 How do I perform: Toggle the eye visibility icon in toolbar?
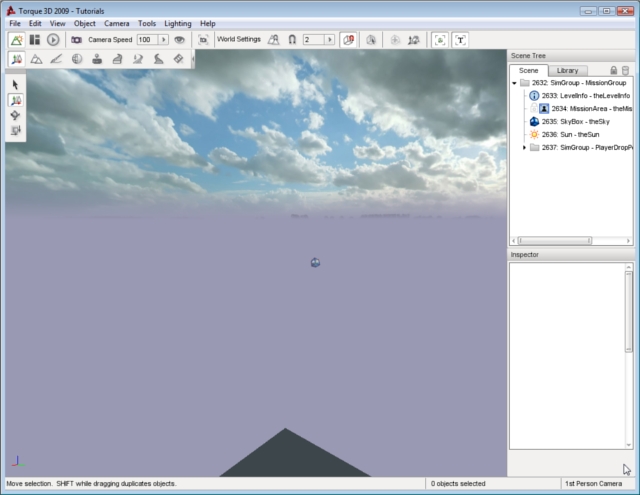tap(179, 40)
